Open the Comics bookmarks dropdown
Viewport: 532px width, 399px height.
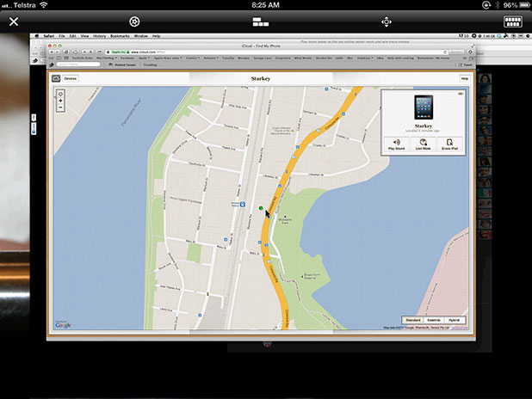click(x=193, y=58)
